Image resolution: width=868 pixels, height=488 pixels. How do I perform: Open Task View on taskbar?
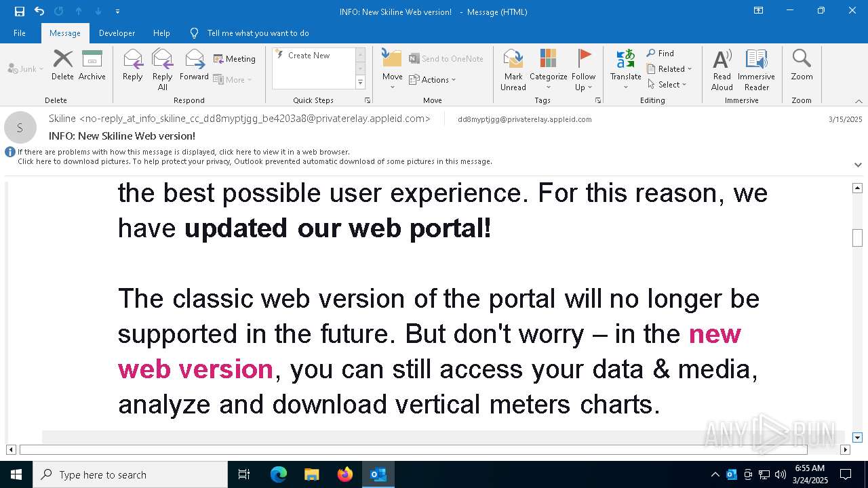[244, 474]
